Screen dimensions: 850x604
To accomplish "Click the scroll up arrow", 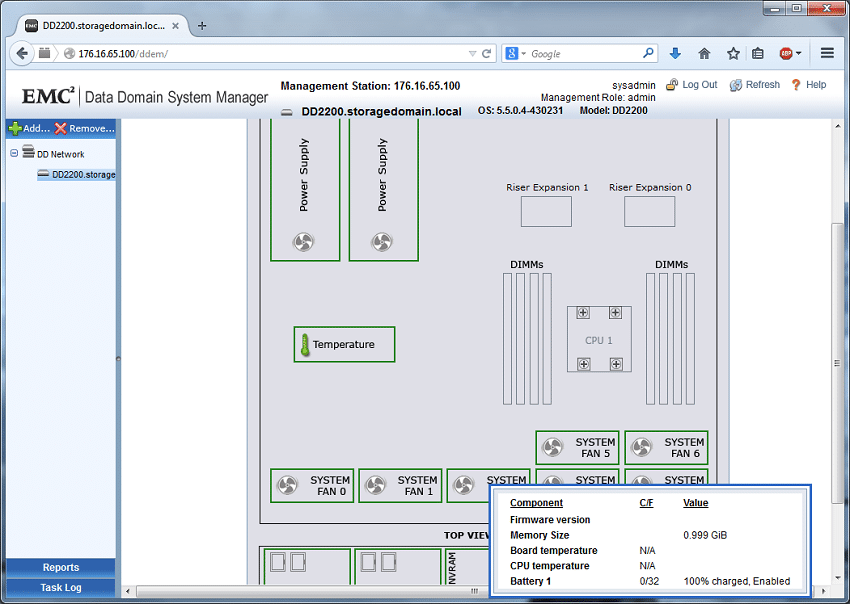I will 838,126.
